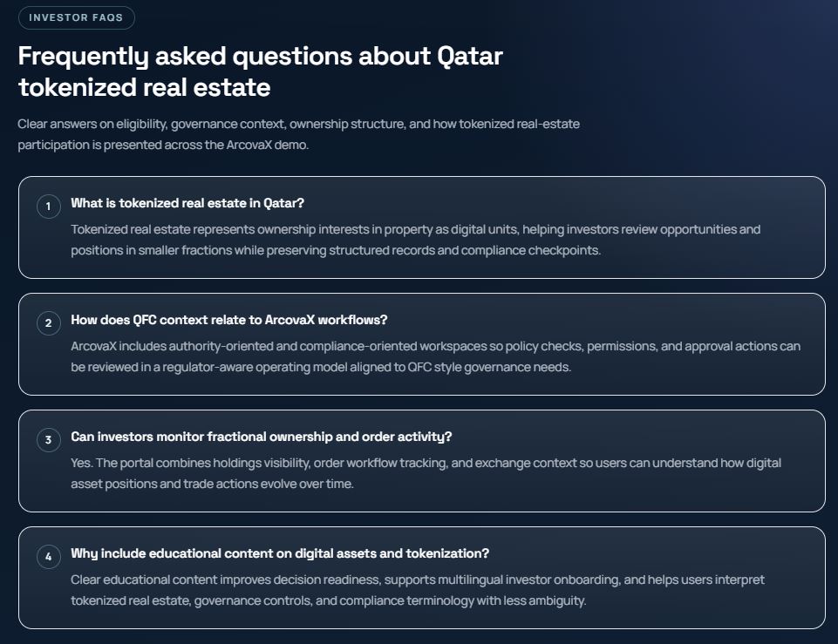Screen dimensions: 838x644
Task: Click the number 1 circle badge
Action: click(x=48, y=207)
